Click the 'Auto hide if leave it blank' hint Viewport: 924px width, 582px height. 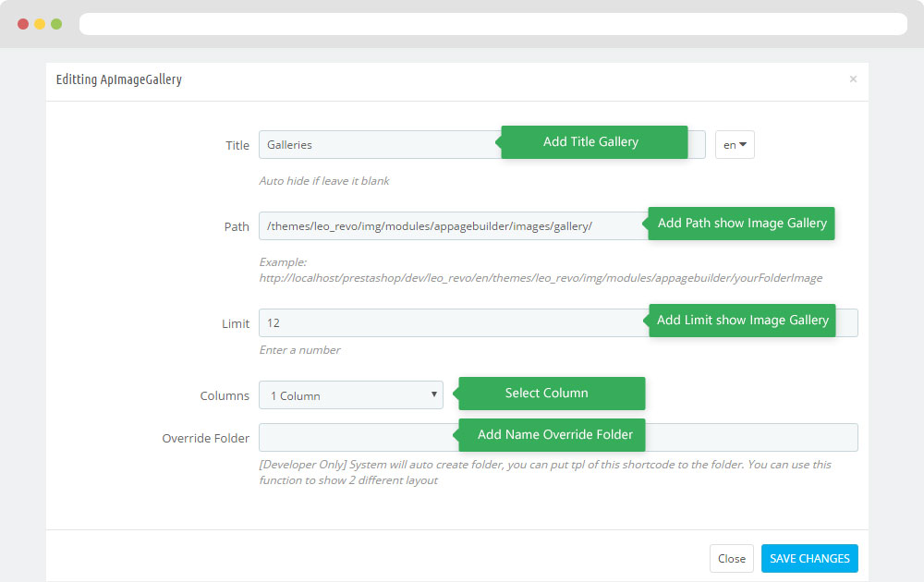click(x=324, y=181)
